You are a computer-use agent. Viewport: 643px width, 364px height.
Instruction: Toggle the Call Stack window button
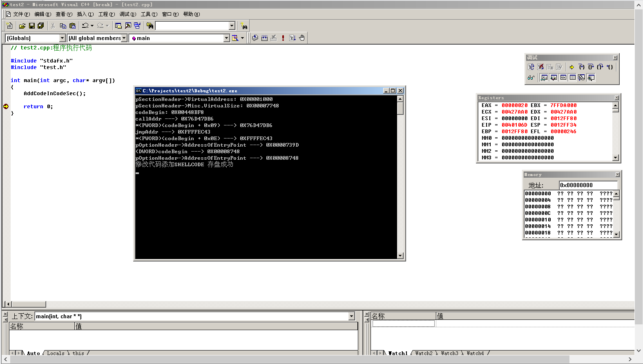[581, 78]
